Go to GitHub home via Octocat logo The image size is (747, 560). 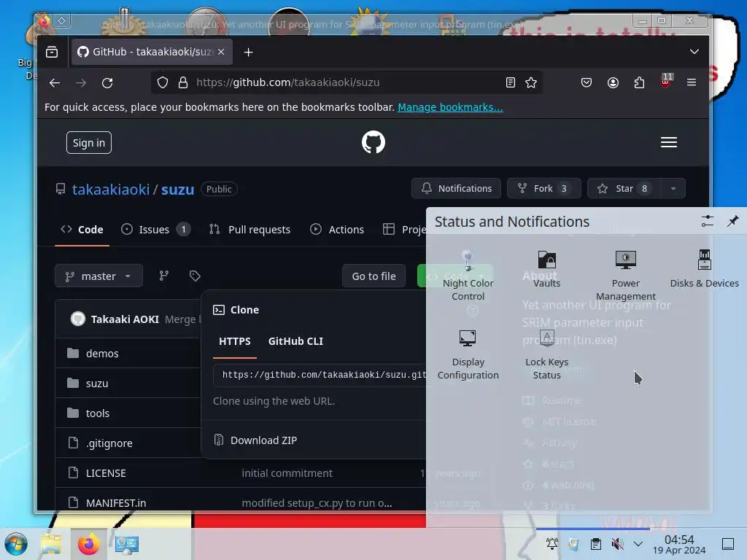[373, 142]
